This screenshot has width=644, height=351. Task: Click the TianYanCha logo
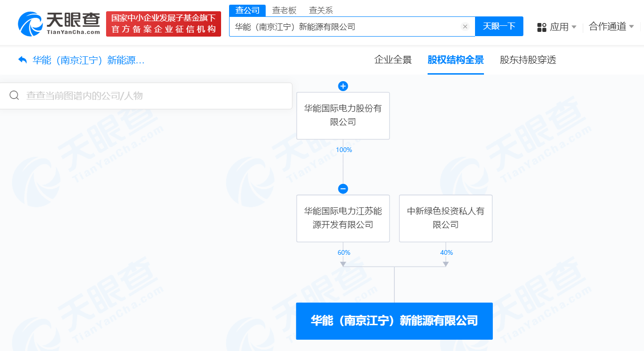(x=59, y=23)
